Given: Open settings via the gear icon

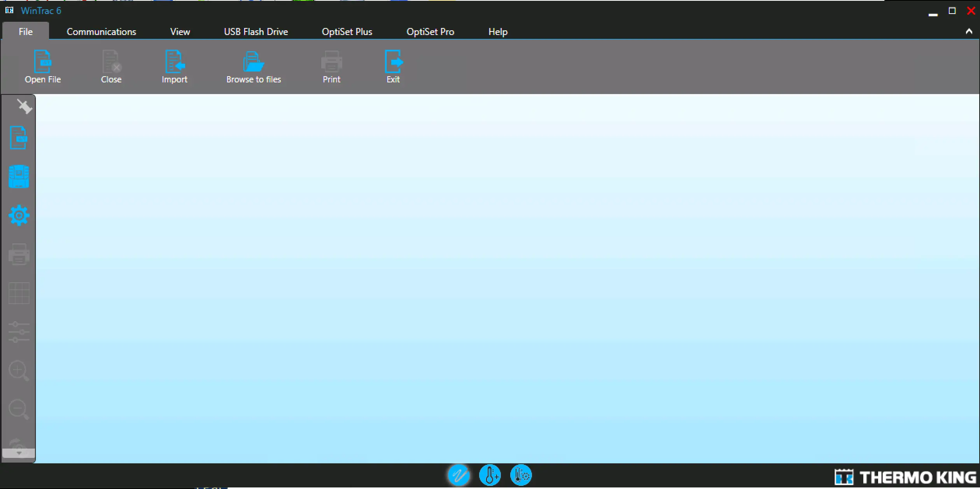Looking at the screenshot, I should (18, 215).
